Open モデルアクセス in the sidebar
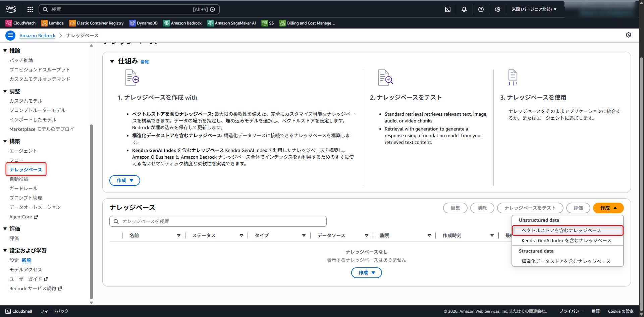644x317 pixels. pyautogui.click(x=25, y=269)
